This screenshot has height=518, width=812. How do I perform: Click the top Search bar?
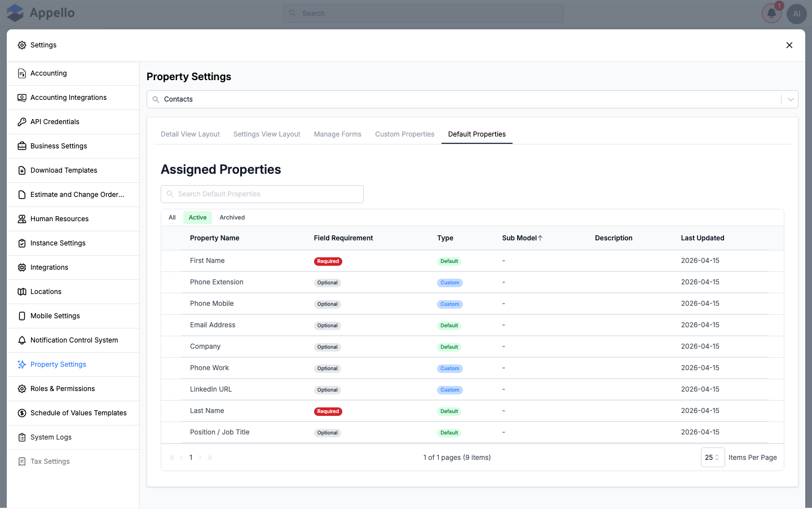pos(423,14)
